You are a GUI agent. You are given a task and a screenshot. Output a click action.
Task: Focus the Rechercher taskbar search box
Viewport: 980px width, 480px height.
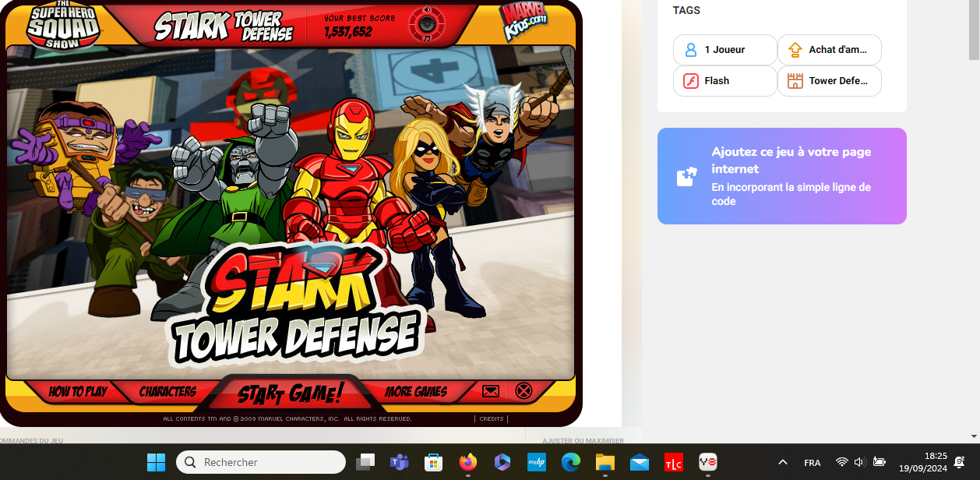tap(261, 462)
